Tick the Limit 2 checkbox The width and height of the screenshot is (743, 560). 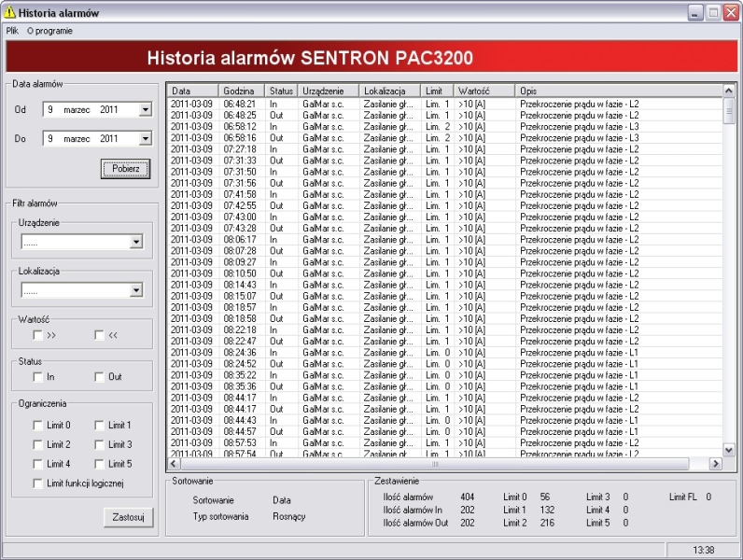tap(37, 444)
